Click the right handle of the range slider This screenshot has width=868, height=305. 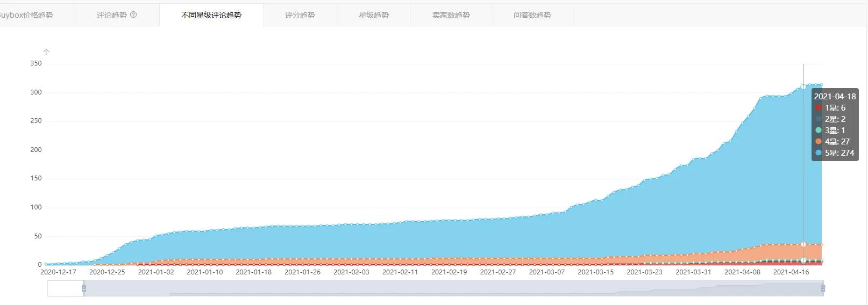(823, 288)
